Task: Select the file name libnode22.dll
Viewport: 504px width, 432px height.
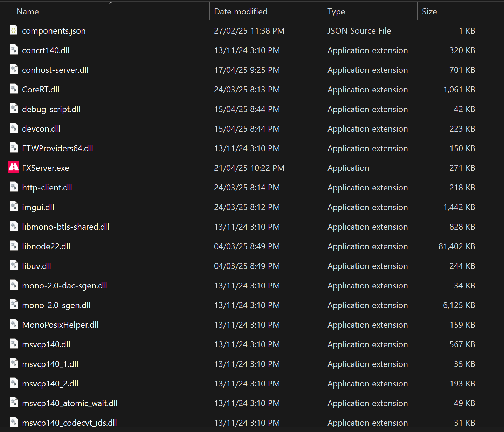Action: (x=46, y=246)
